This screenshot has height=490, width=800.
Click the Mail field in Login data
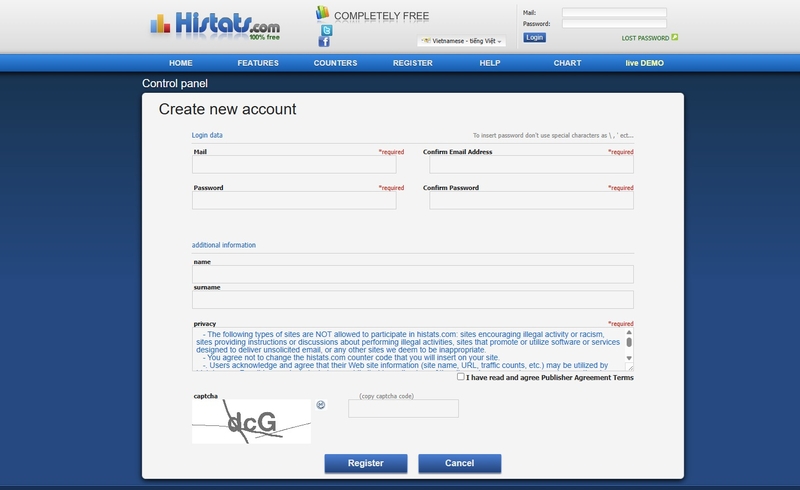(294, 164)
